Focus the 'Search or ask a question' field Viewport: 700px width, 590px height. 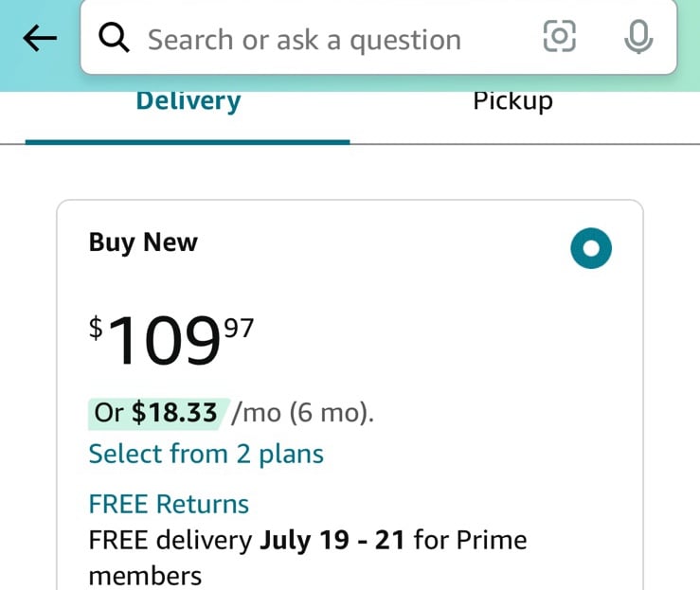379,38
